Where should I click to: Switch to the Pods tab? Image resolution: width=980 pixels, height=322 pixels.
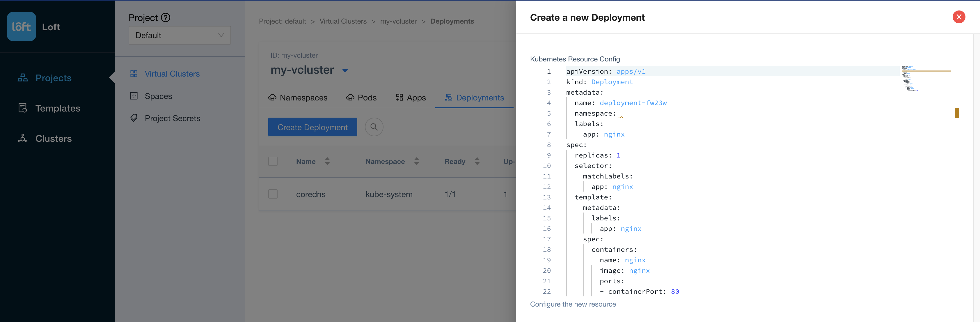click(361, 98)
